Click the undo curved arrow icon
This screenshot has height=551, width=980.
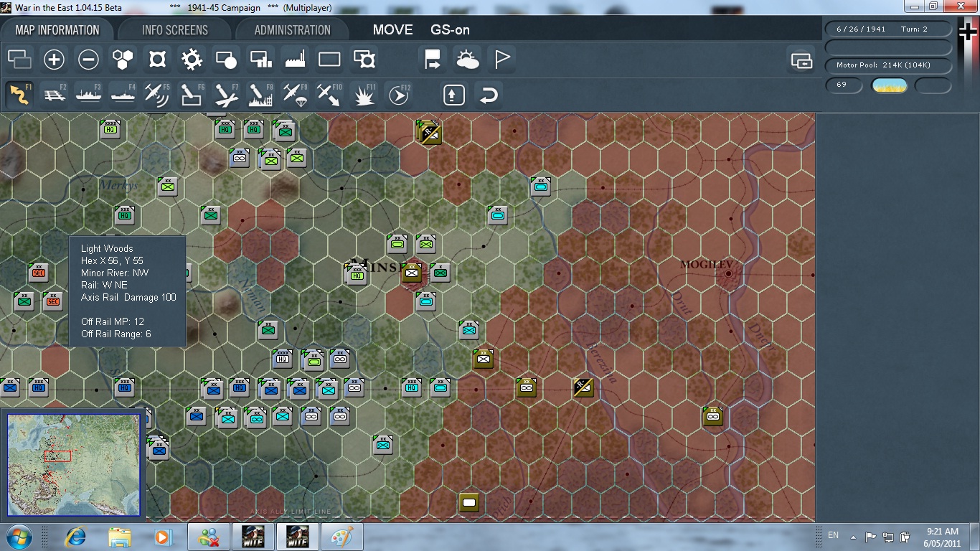pos(488,95)
